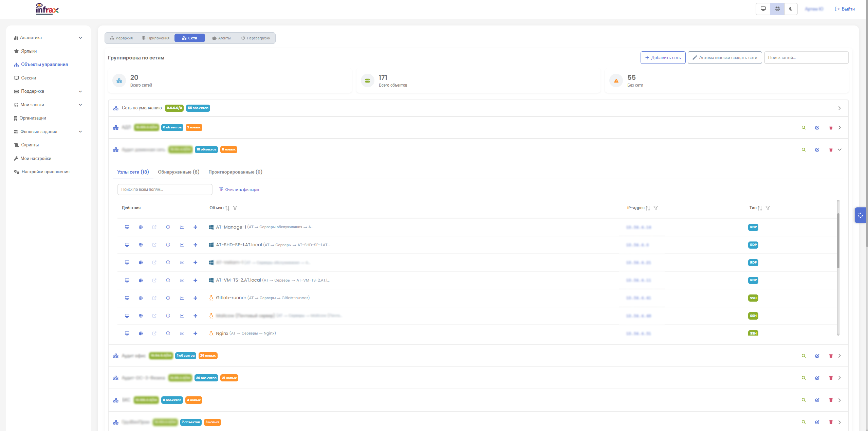This screenshot has width=868, height=431.
Task: Click Поиск по всем полям field
Action: (165, 190)
